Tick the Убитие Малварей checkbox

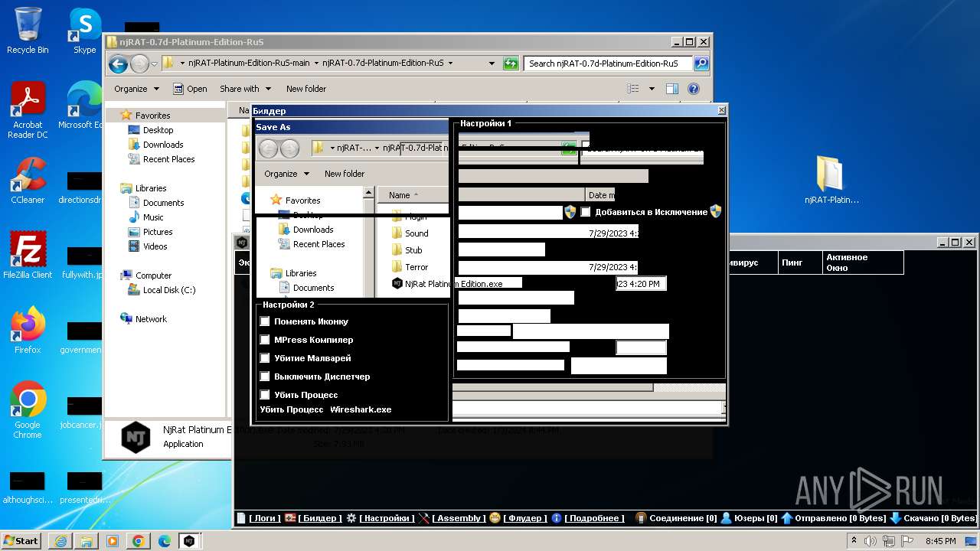click(265, 358)
